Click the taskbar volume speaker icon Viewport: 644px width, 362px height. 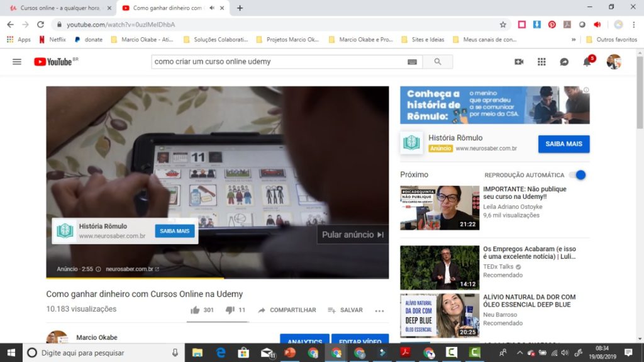click(x=565, y=353)
